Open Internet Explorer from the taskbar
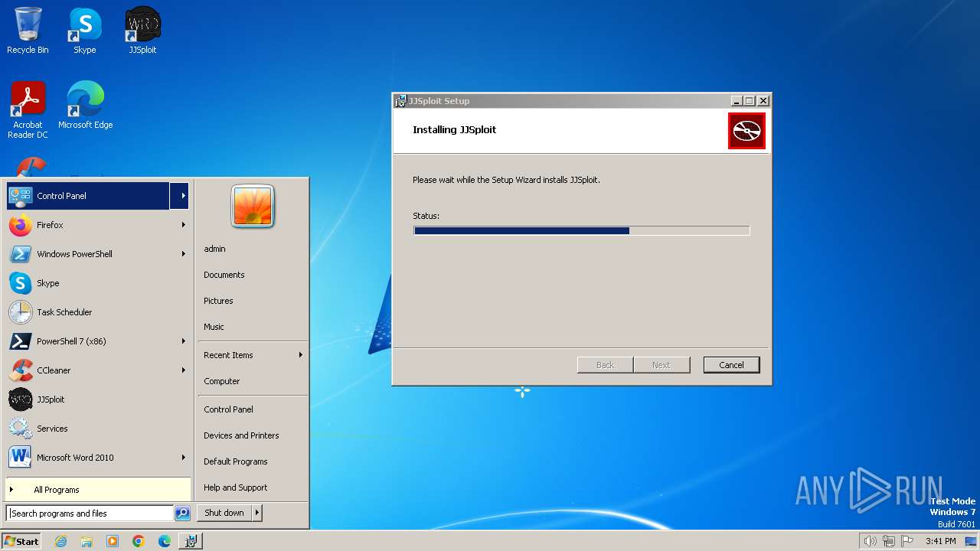 tap(60, 541)
